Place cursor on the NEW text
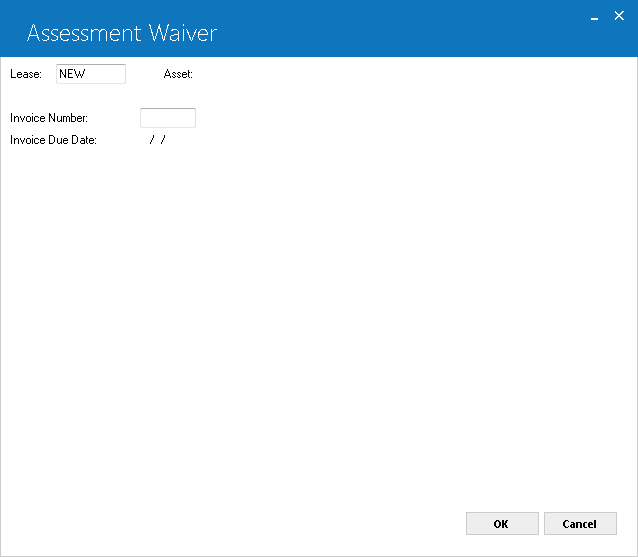The height and width of the screenshot is (557, 638). click(72, 74)
